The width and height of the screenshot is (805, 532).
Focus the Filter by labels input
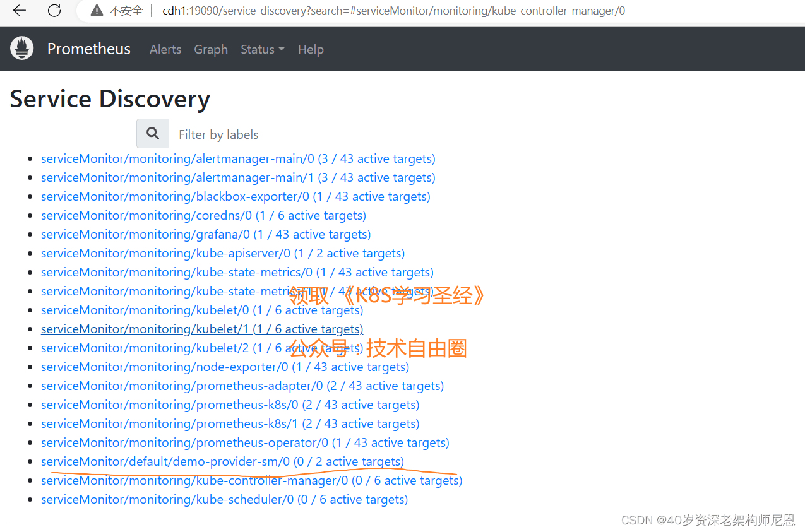click(487, 134)
